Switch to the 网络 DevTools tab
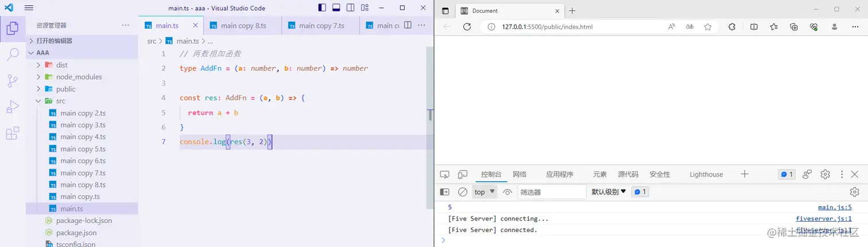The height and width of the screenshot is (247, 868). click(520, 175)
